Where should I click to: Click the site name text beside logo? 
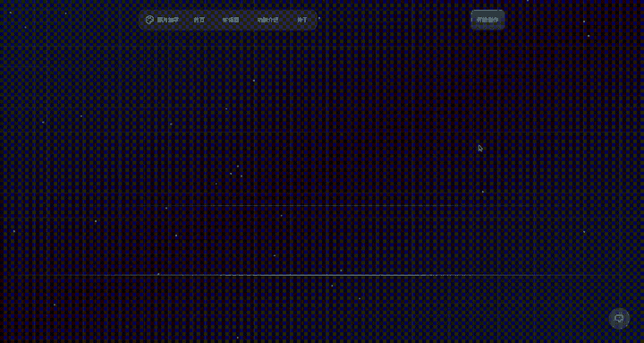coord(167,20)
